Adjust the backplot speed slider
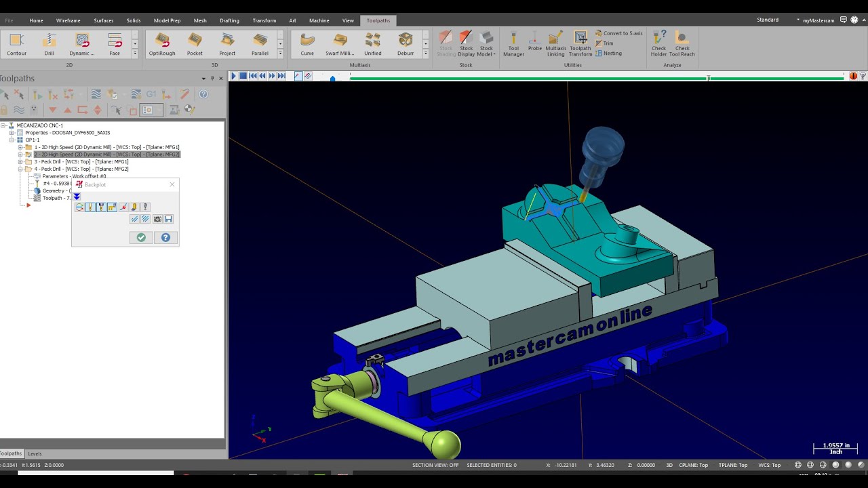 (x=332, y=78)
